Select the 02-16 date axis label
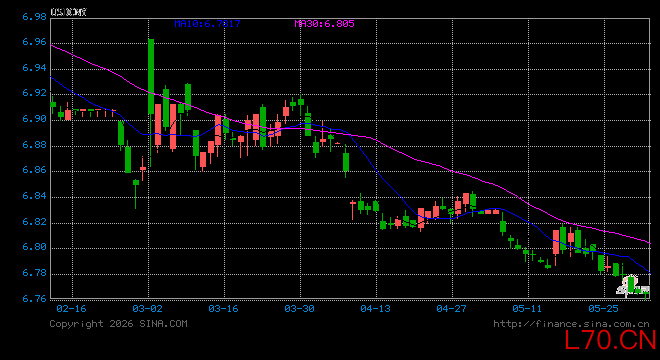The width and height of the screenshot is (660, 360). click(x=71, y=309)
